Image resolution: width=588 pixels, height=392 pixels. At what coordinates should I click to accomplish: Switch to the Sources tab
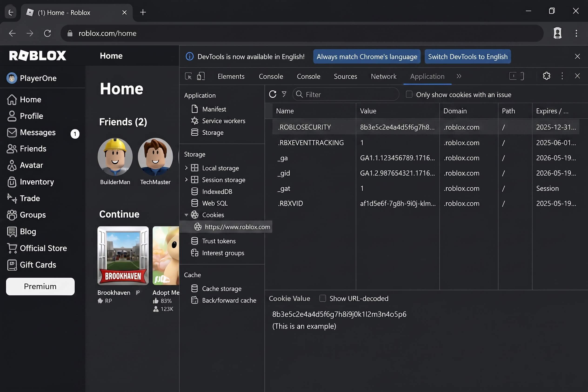[345, 76]
